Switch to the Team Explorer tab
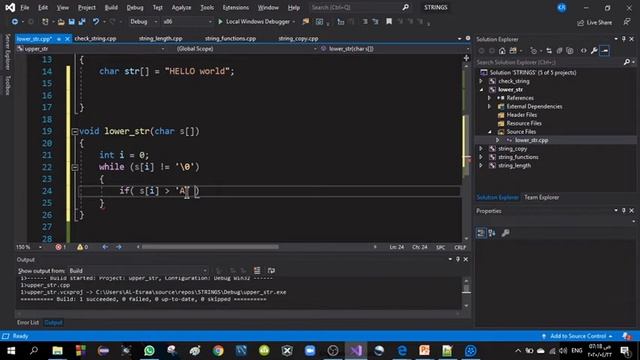This screenshot has height=360, width=640. point(542,198)
